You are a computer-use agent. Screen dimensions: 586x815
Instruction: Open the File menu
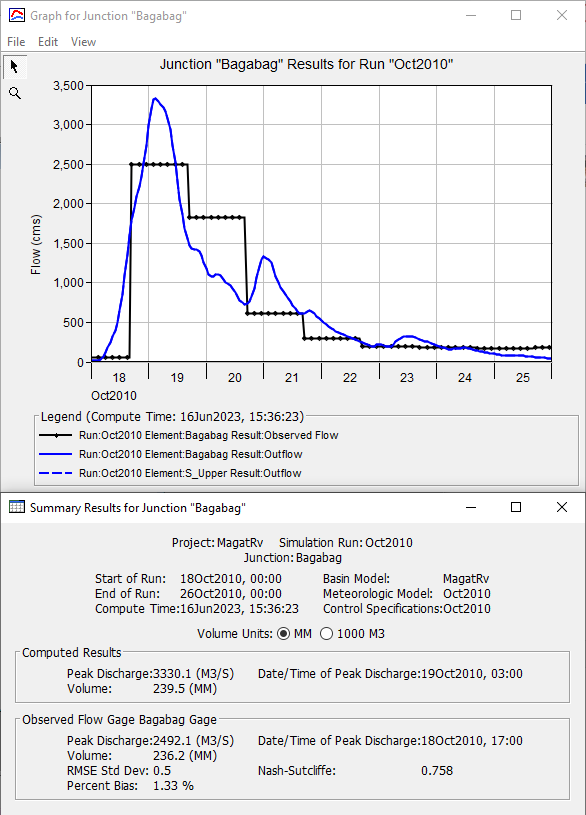16,42
